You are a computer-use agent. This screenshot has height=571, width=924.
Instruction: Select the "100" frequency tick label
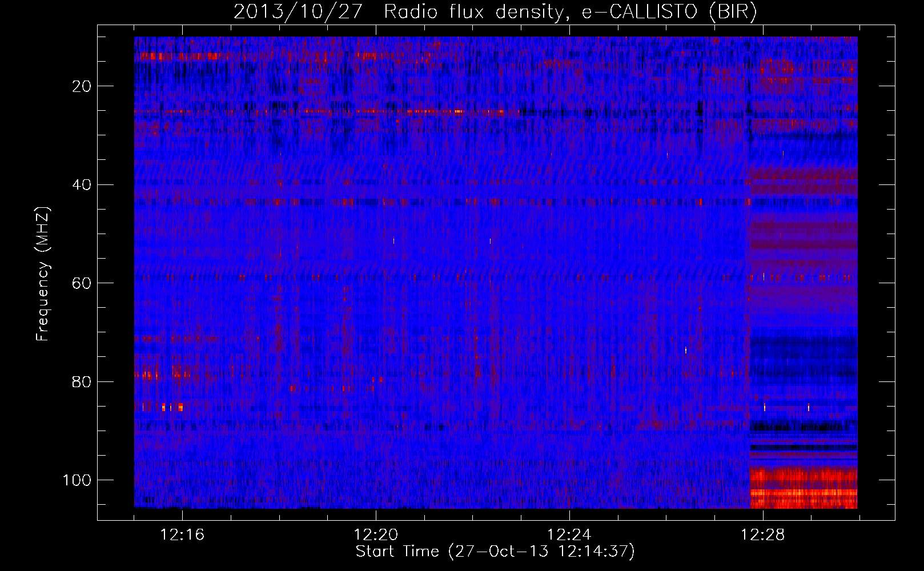coord(77,480)
